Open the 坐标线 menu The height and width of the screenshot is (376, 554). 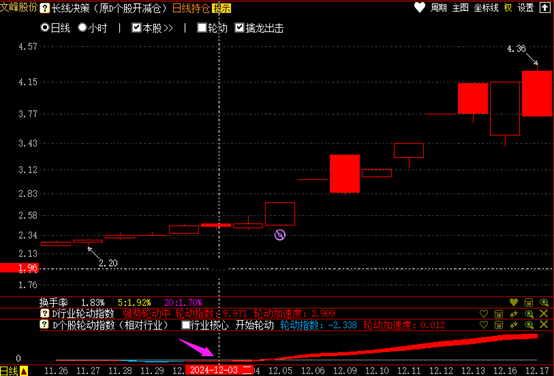(486, 8)
